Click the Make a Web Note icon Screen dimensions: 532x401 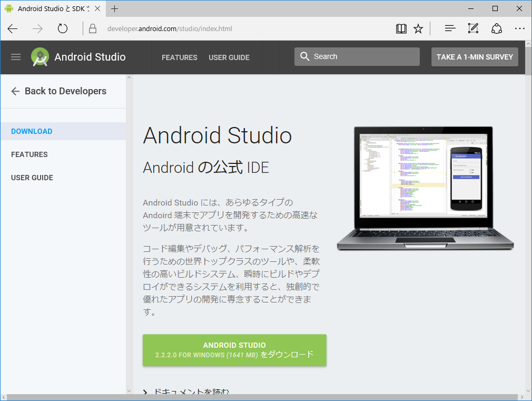click(x=473, y=29)
